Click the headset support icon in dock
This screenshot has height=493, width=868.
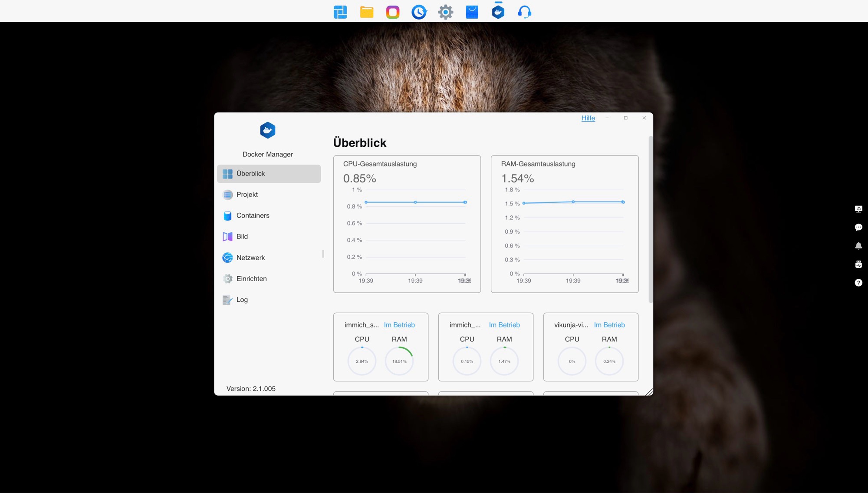pyautogui.click(x=524, y=12)
